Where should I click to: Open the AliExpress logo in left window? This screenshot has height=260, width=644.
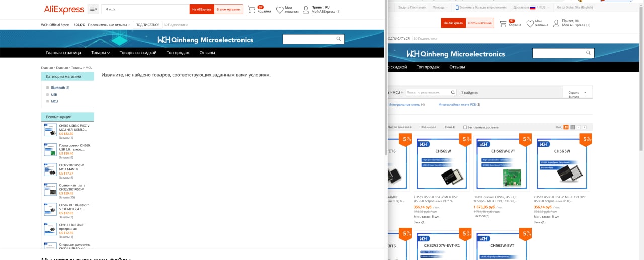(x=63, y=9)
